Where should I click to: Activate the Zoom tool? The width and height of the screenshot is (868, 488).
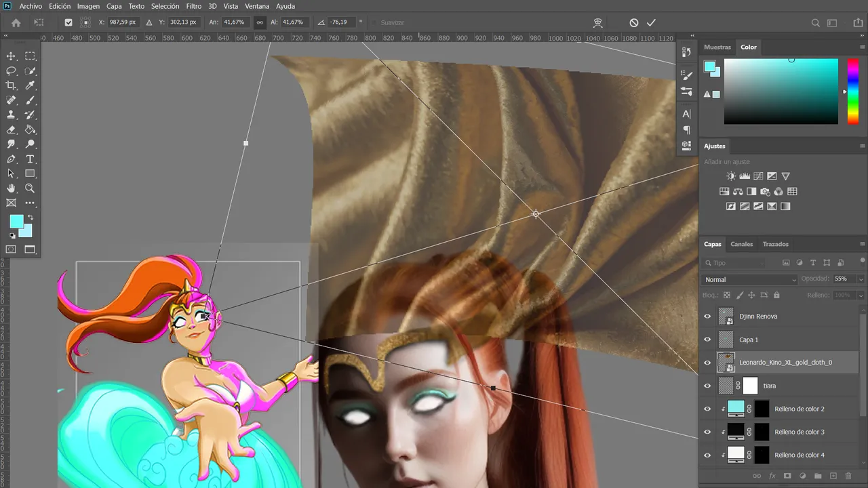pyautogui.click(x=30, y=188)
